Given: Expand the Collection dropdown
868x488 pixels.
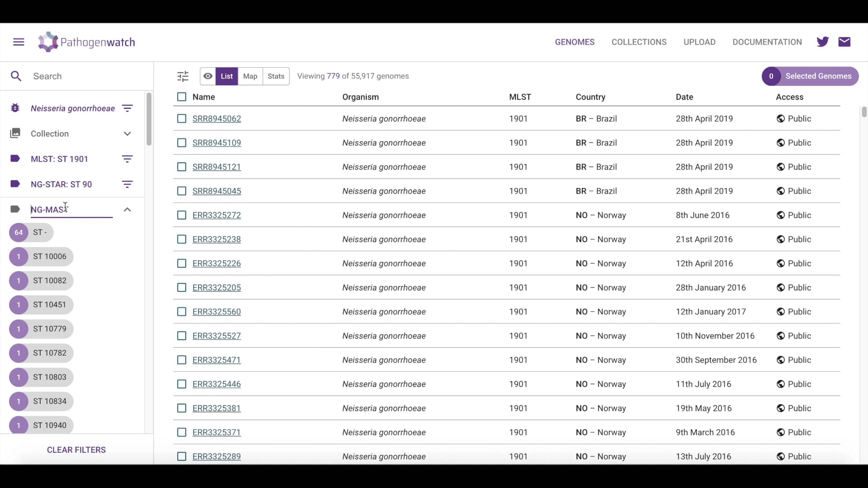Looking at the screenshot, I should point(127,134).
